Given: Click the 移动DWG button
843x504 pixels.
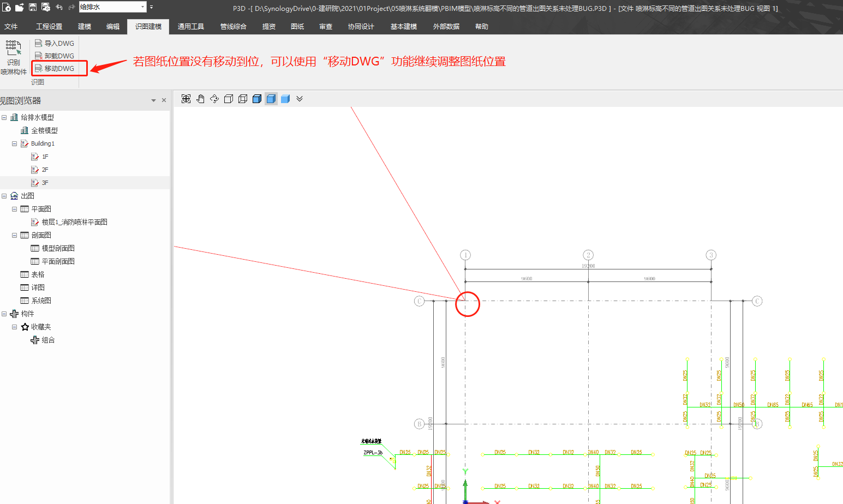Looking at the screenshot, I should [55, 69].
